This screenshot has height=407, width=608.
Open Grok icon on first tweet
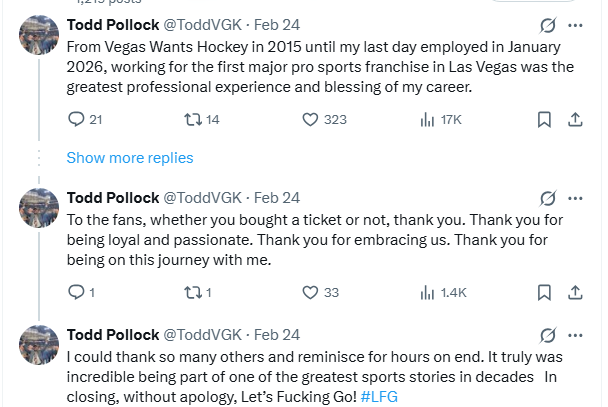point(547,25)
